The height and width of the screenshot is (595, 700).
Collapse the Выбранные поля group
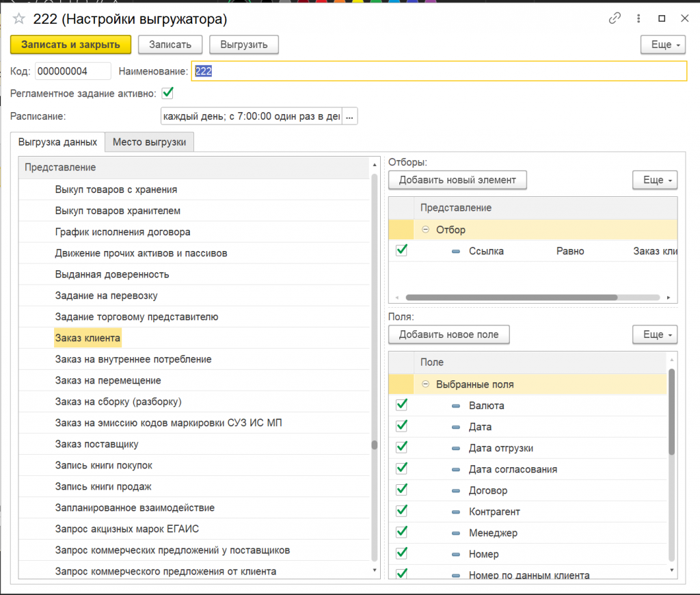(426, 384)
